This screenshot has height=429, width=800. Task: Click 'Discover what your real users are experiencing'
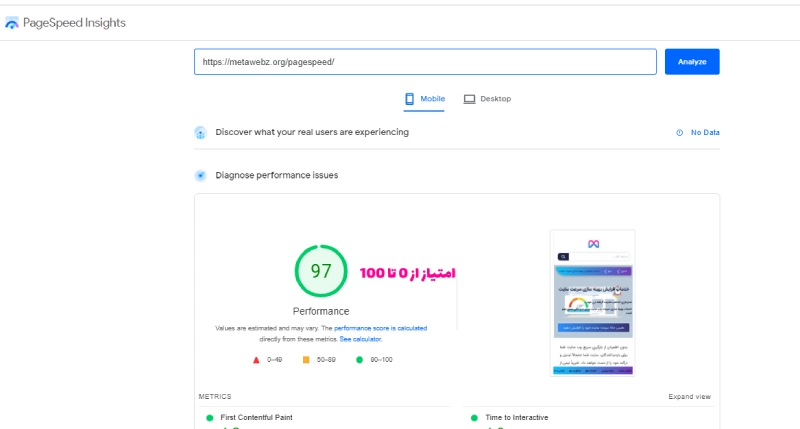pyautogui.click(x=312, y=132)
